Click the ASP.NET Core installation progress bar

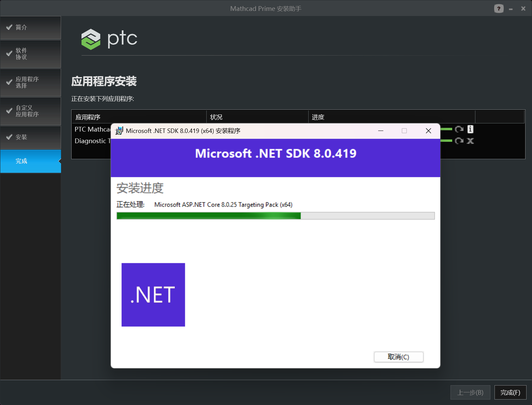276,215
